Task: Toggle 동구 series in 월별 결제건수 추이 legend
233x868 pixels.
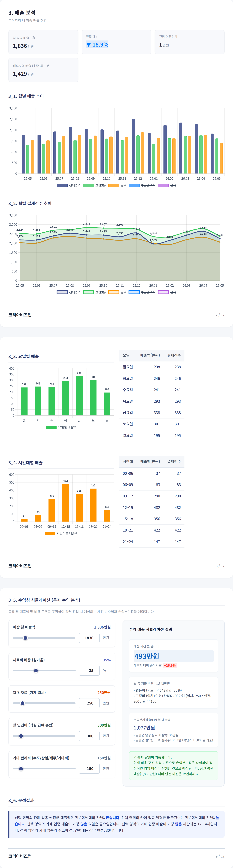Action: [x=117, y=292]
